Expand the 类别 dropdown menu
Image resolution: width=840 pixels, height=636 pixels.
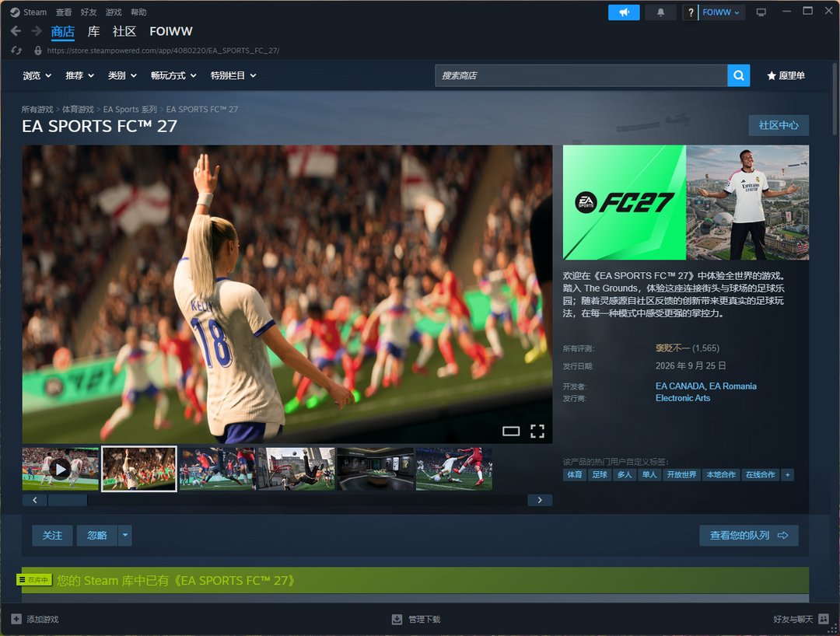coord(122,75)
